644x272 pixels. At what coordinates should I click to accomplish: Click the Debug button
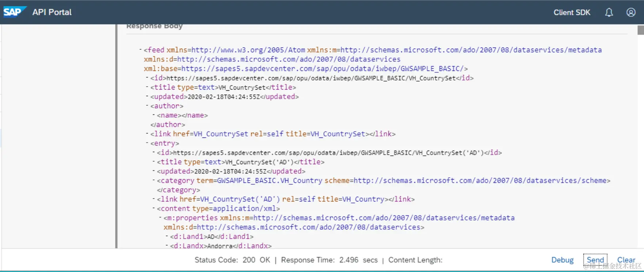click(562, 260)
